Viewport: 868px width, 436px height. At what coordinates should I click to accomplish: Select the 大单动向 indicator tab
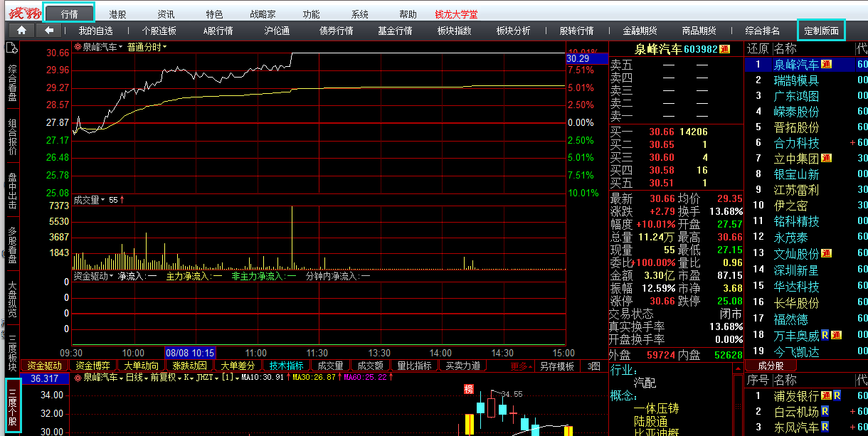click(141, 366)
